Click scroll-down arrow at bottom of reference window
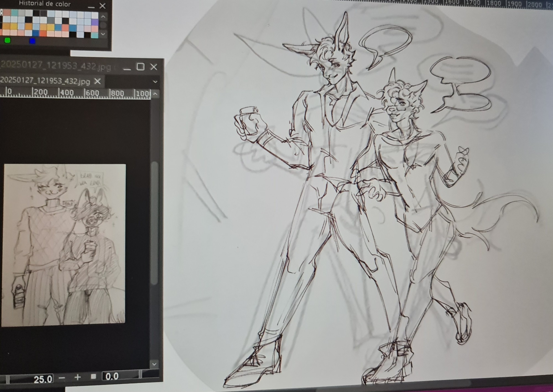Viewport: 553px width, 392px height. [x=154, y=364]
